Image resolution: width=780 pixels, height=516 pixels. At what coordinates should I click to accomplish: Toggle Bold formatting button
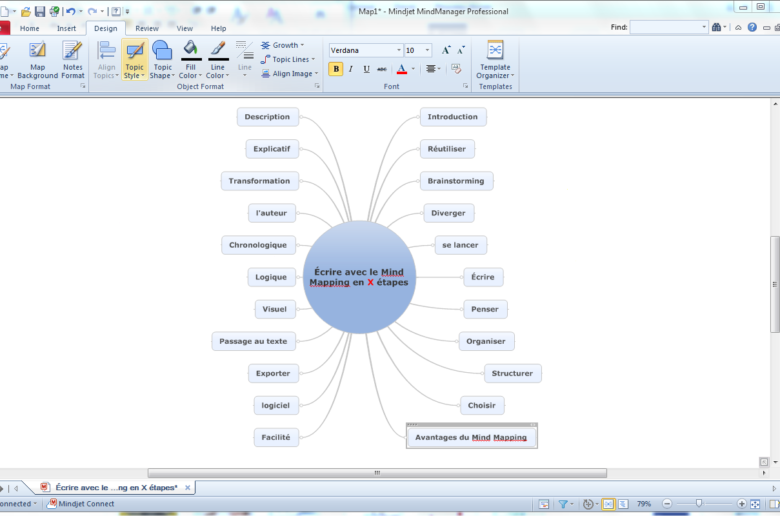tap(336, 69)
